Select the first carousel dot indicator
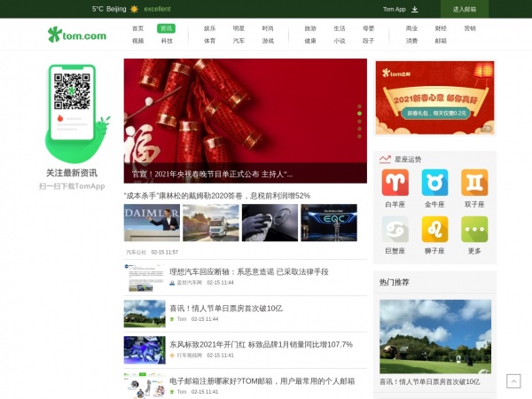The width and height of the screenshot is (532, 399). point(359,106)
